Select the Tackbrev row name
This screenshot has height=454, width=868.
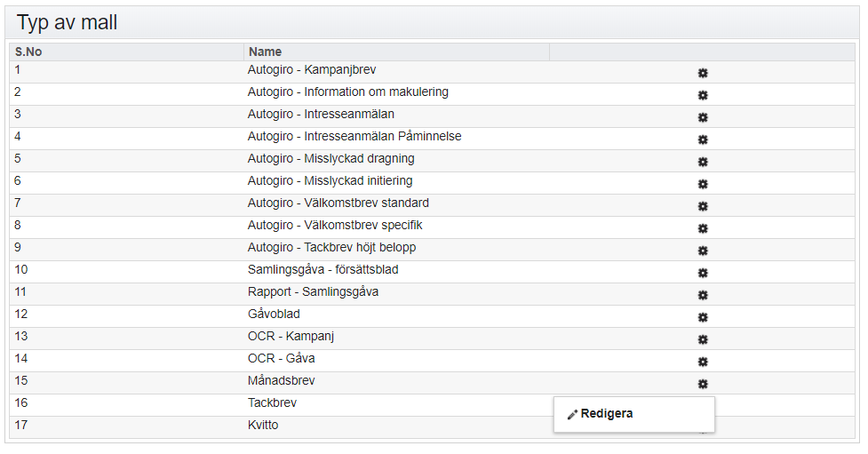click(272, 403)
